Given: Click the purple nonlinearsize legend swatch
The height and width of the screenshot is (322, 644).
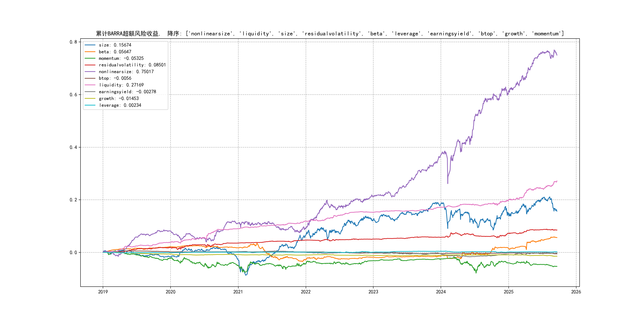Looking at the screenshot, I should (90, 72).
